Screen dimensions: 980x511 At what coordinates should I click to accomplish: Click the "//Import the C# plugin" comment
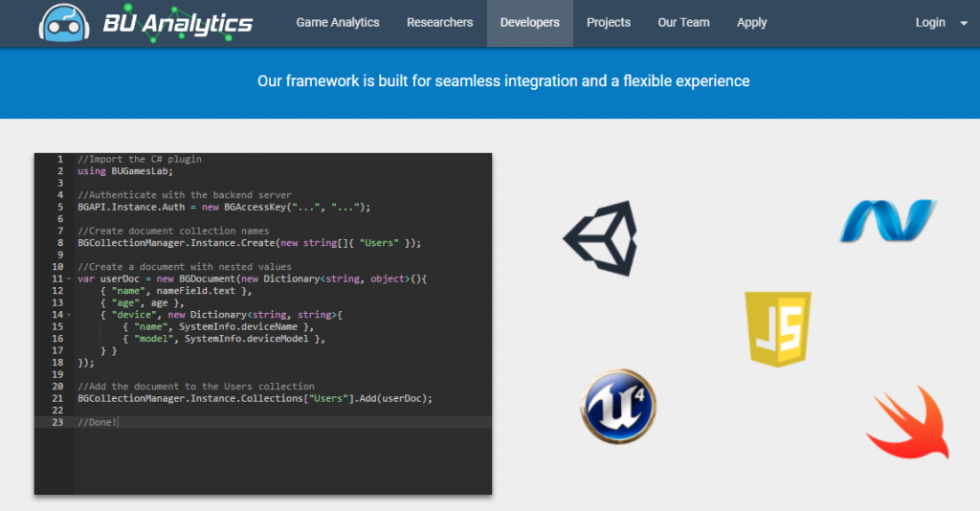[140, 159]
